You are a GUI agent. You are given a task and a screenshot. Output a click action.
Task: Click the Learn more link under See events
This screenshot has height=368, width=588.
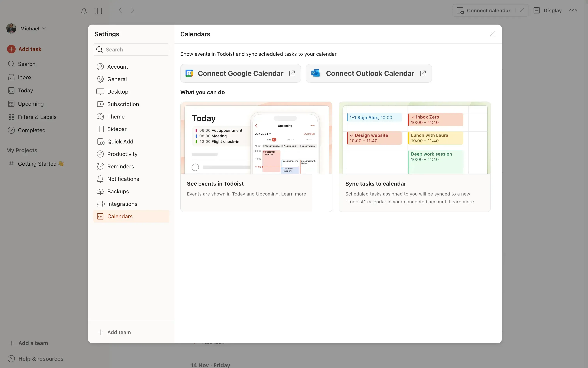[294, 194]
